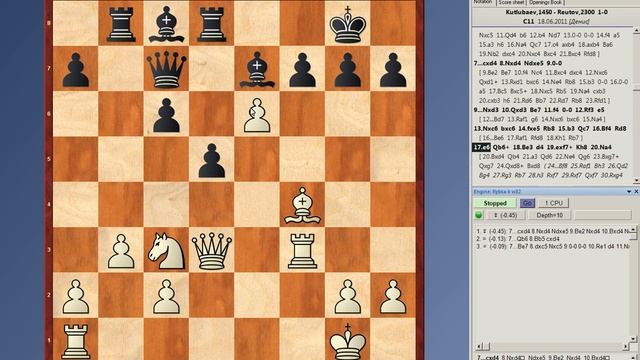Click game header Kutlubaev - Reutov
The height and width of the screenshot is (360, 640).
[x=556, y=12]
